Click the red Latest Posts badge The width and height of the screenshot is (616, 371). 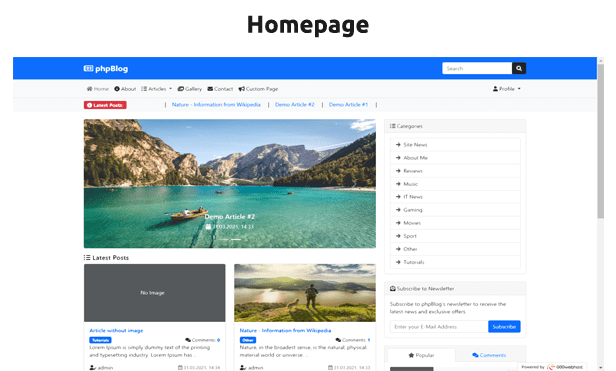point(105,105)
